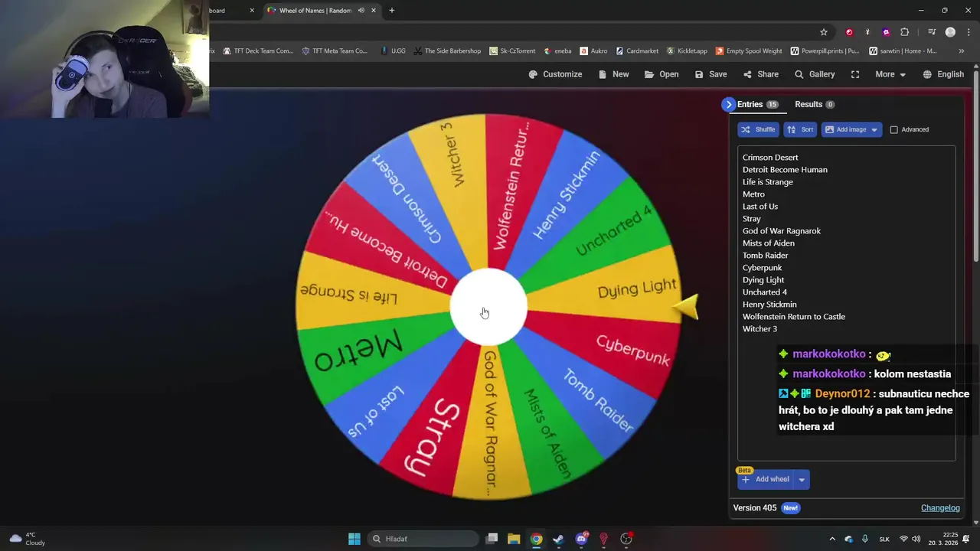980x551 pixels.
Task: Open browser extensions puzzle icon
Action: tap(905, 32)
